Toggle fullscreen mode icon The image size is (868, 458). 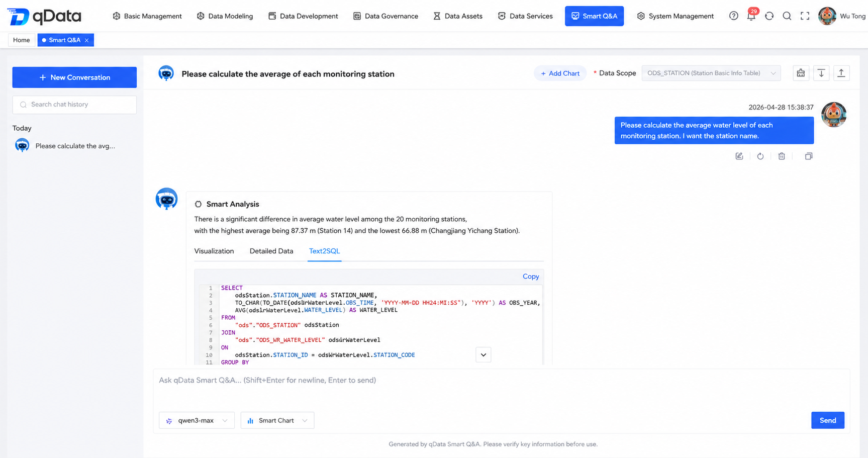pos(805,16)
